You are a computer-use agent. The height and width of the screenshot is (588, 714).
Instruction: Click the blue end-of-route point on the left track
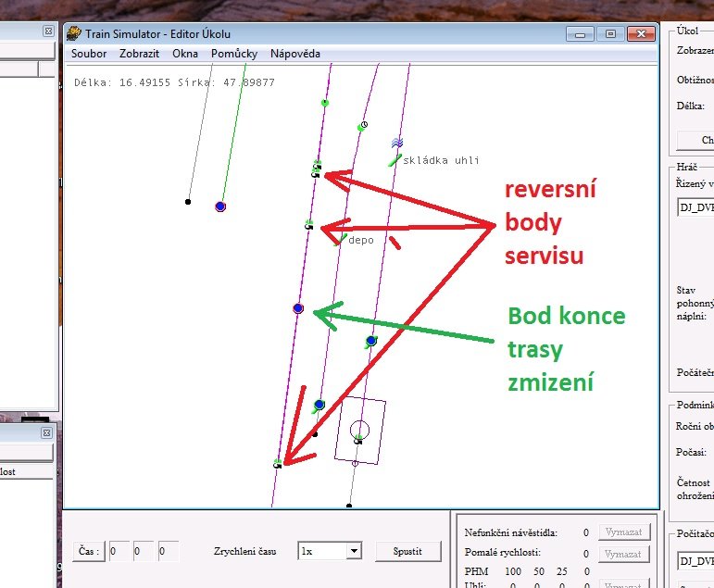[298, 307]
